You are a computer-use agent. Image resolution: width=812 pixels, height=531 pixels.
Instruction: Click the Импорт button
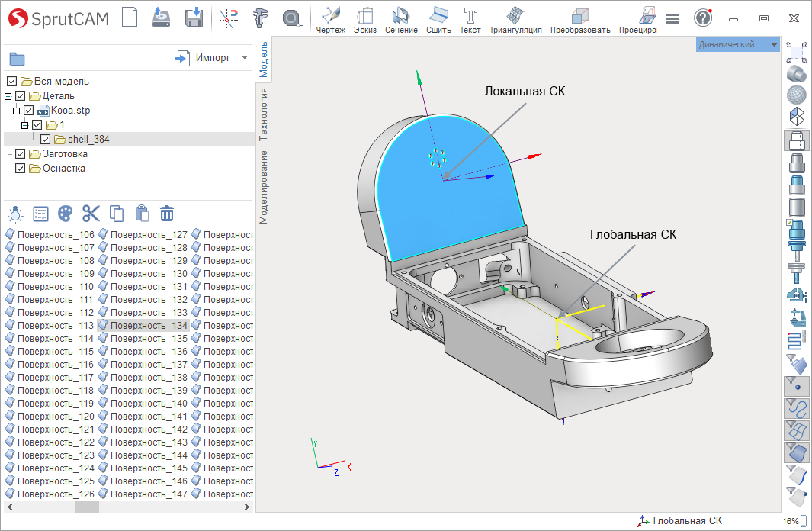click(203, 57)
